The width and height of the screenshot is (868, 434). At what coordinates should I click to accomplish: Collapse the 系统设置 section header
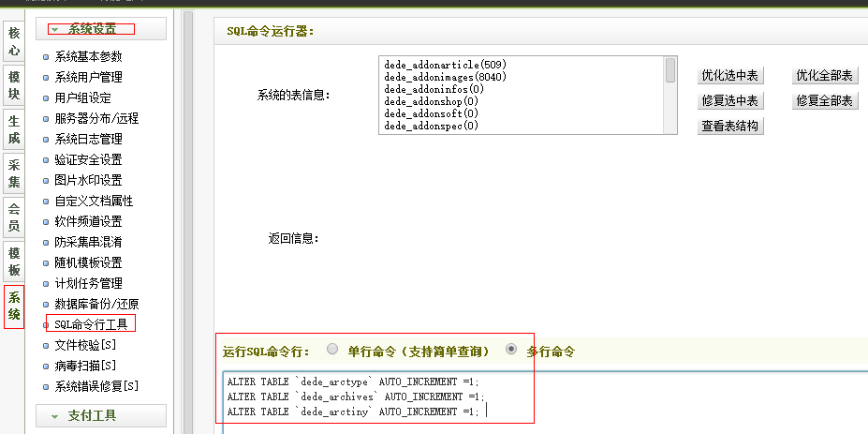[x=100, y=29]
